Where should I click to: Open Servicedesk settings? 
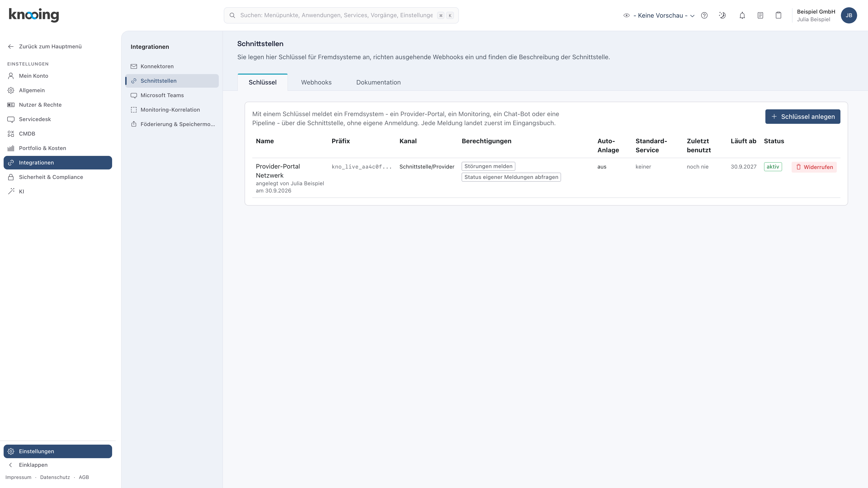58,119
